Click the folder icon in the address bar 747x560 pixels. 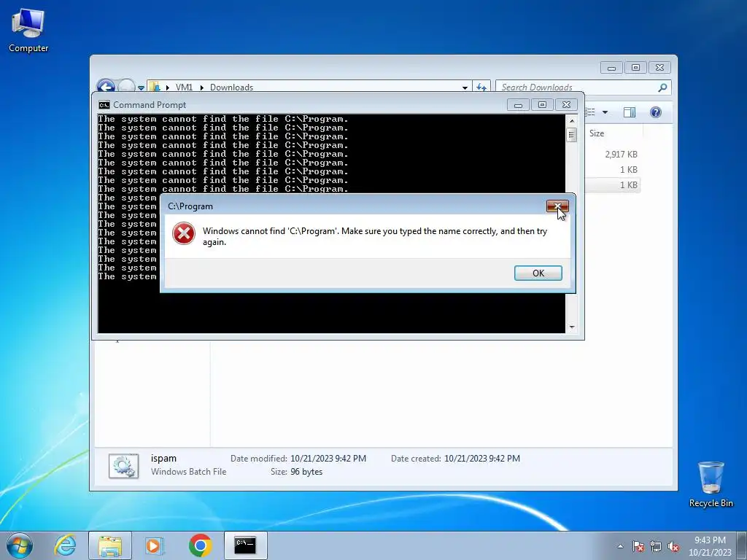(x=155, y=87)
